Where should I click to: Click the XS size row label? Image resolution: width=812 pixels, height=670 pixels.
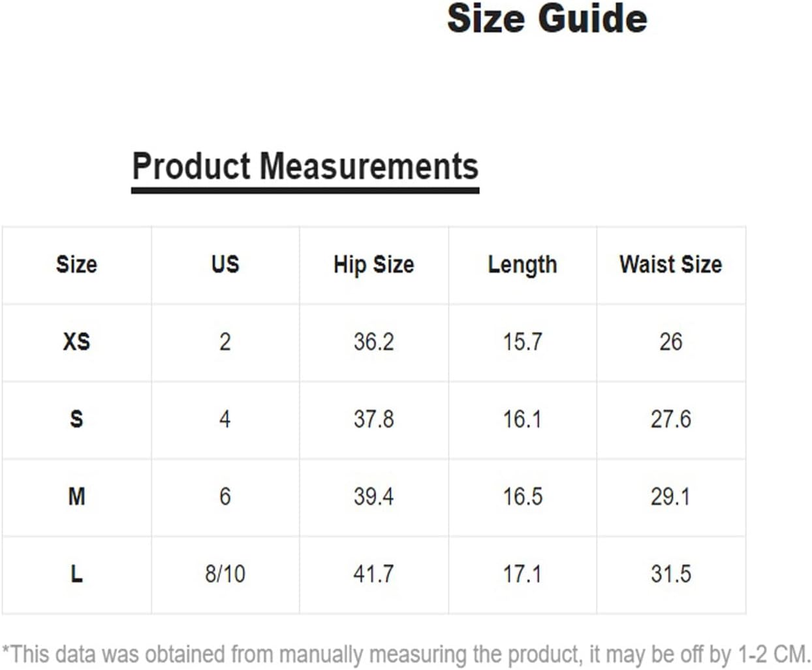pyautogui.click(x=76, y=342)
